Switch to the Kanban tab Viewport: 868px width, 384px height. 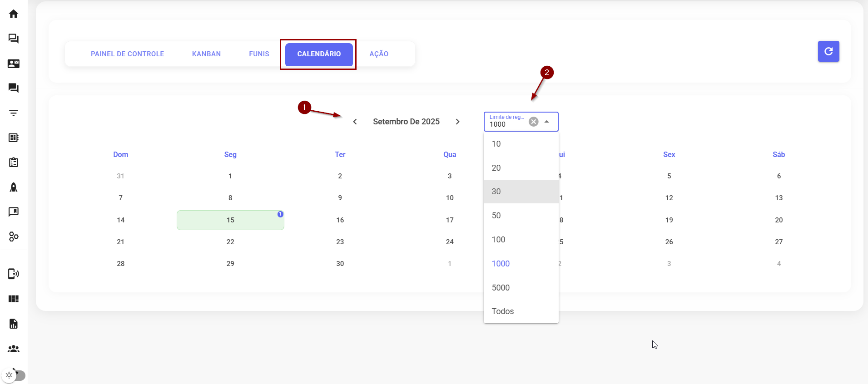(206, 54)
